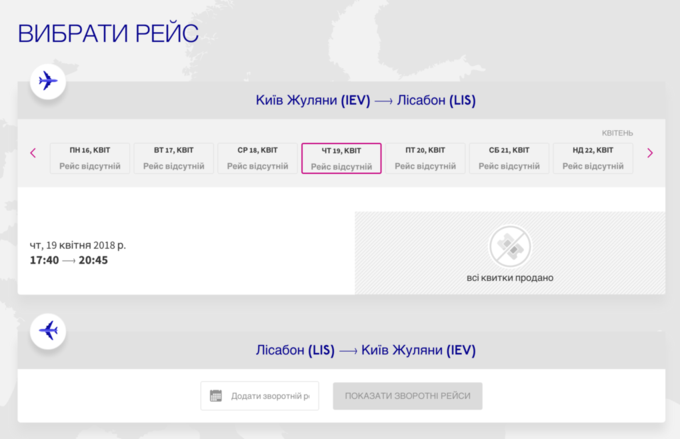Go to next week with right arrow
This screenshot has width=680, height=439.
(x=650, y=153)
